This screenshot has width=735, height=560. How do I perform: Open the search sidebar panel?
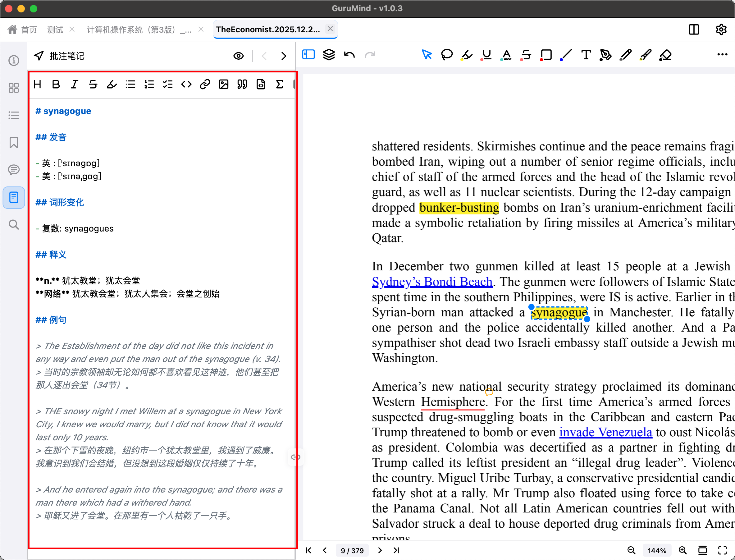[14, 225]
